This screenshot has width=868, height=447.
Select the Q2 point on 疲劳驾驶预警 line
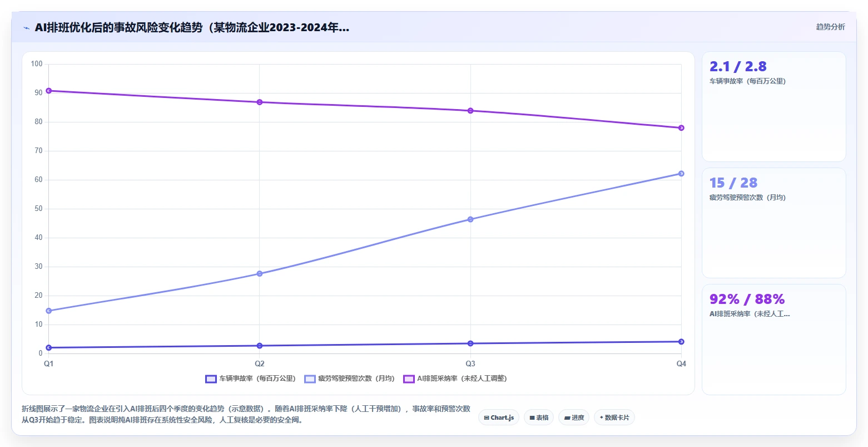[260, 274]
